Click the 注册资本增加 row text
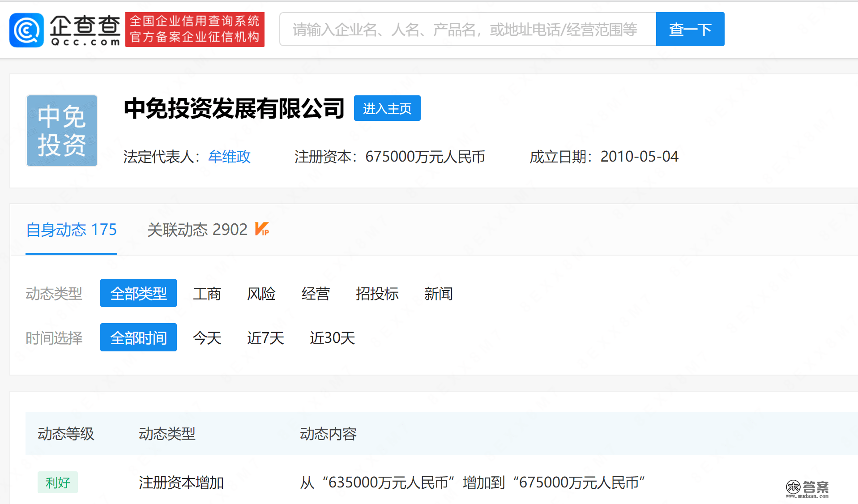Screen dimensions: 858x504 (x=181, y=483)
